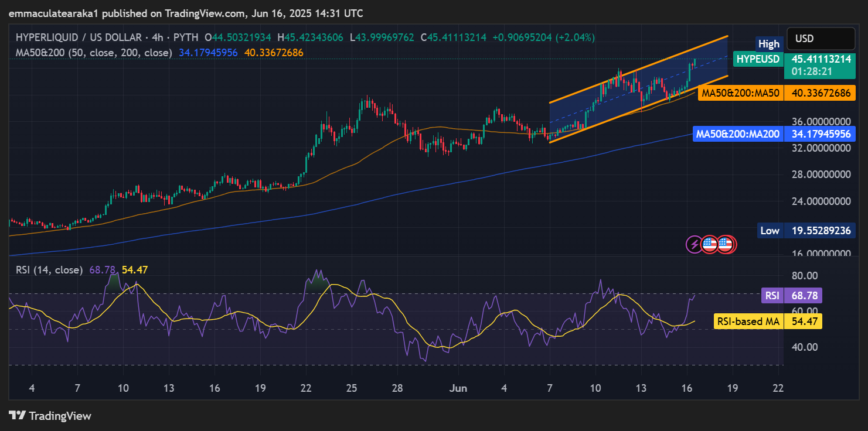
Task: Click the orange 40.33672686 price axis tag
Action: [821, 93]
